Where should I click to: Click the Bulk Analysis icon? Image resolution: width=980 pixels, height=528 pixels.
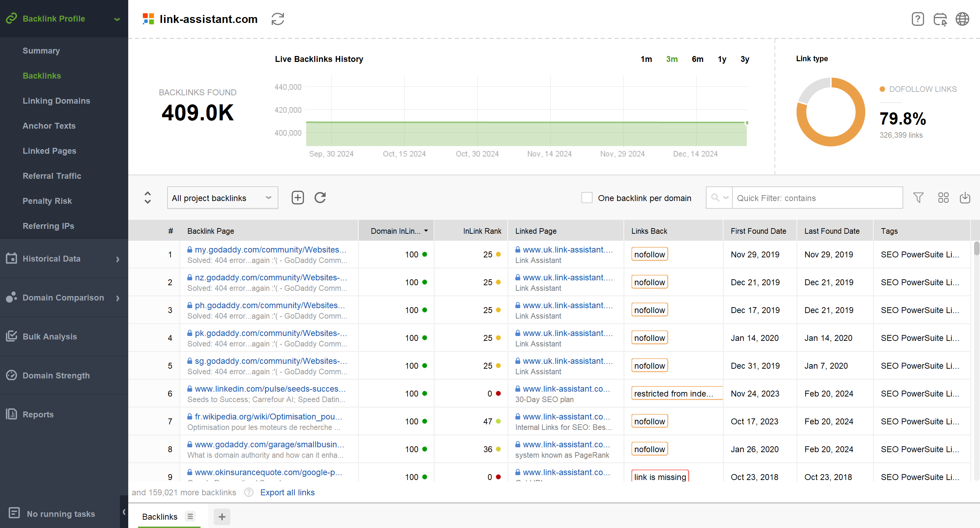click(11, 336)
